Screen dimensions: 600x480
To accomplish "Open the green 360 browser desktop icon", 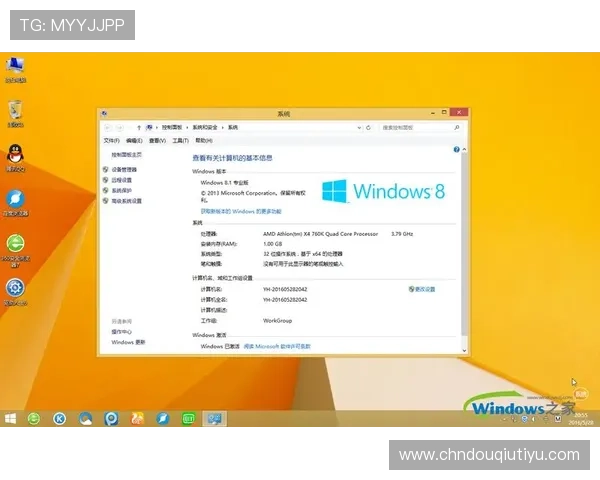I will (15, 243).
